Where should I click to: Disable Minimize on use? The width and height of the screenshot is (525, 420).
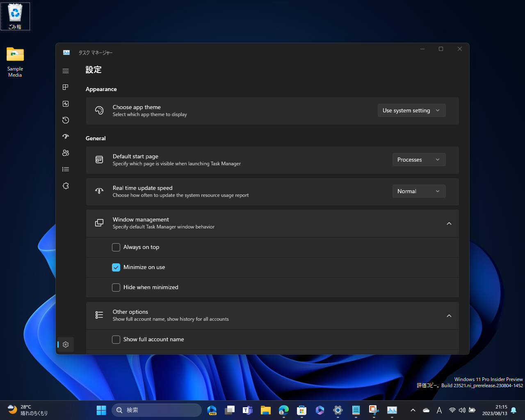click(x=116, y=267)
